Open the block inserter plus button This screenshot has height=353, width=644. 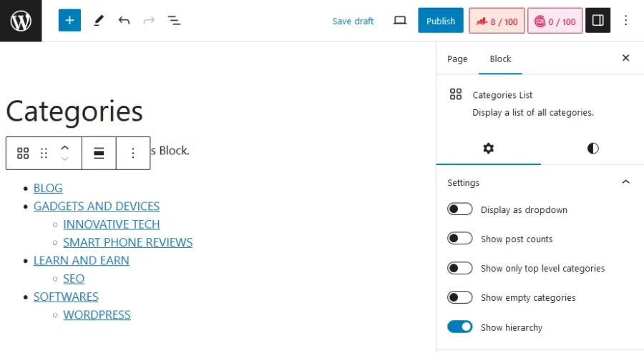click(x=69, y=21)
